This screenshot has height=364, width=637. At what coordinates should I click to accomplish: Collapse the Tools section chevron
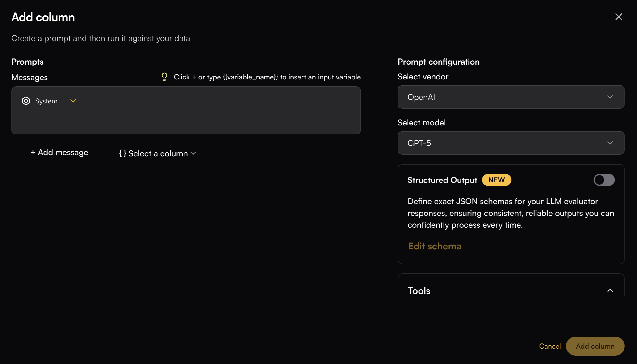tap(610, 291)
